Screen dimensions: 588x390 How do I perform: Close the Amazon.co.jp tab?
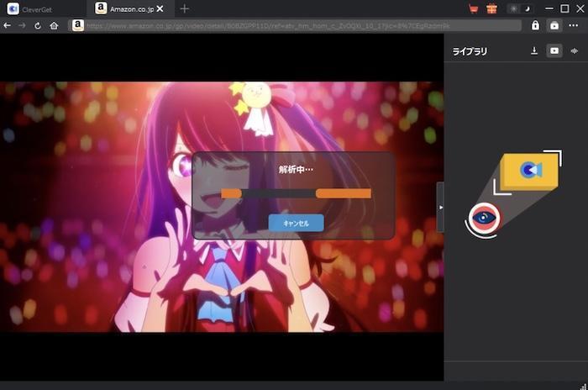[160, 8]
